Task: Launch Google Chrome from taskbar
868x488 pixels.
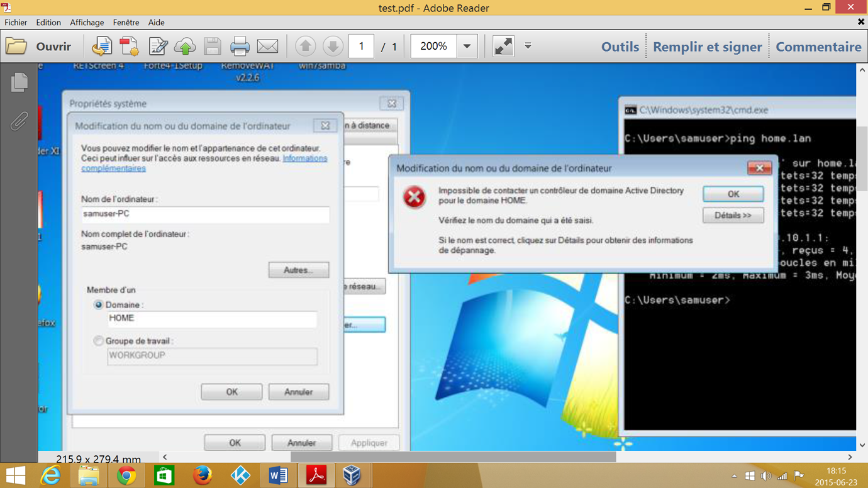Action: [126, 475]
